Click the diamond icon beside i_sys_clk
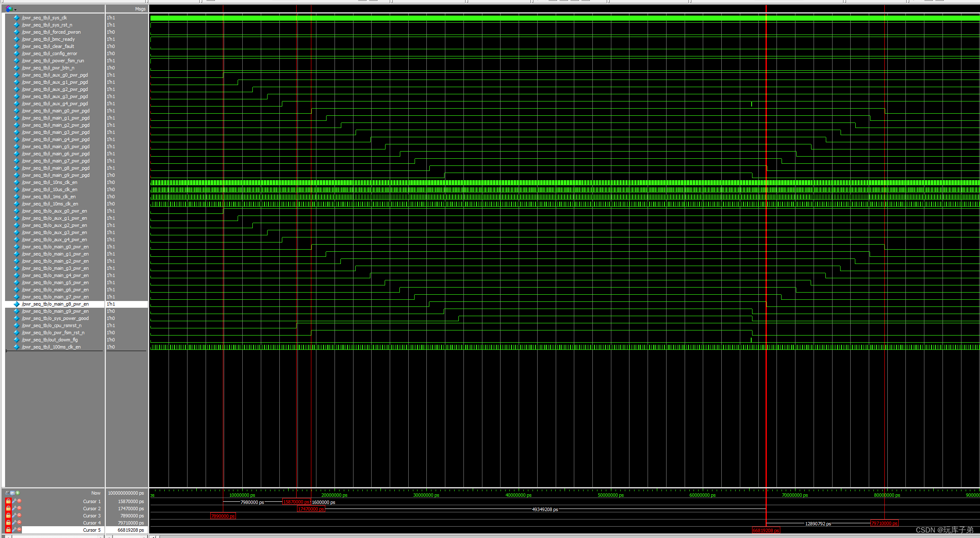Image resolution: width=980 pixels, height=538 pixels. point(16,18)
